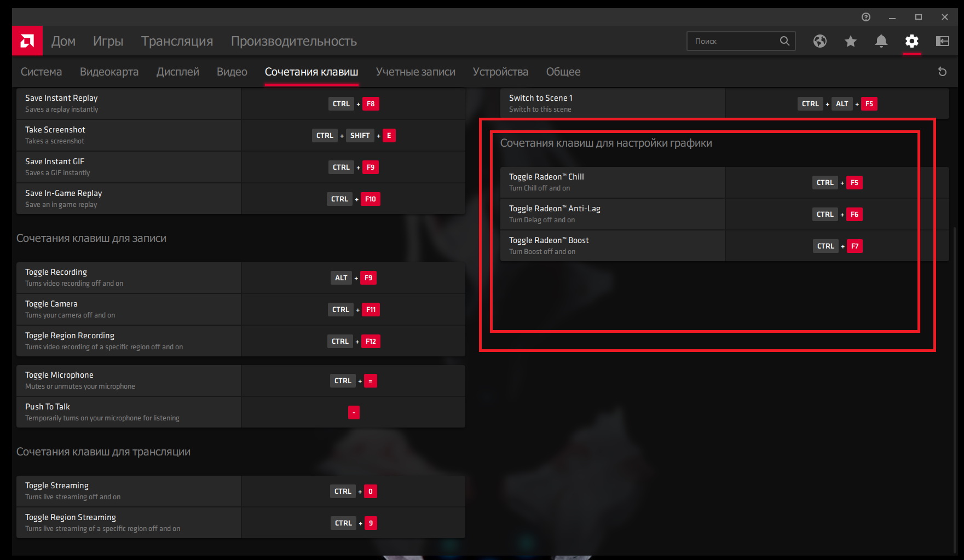The height and width of the screenshot is (560, 964).
Task: Select the Дисплей settings tab
Action: click(178, 72)
